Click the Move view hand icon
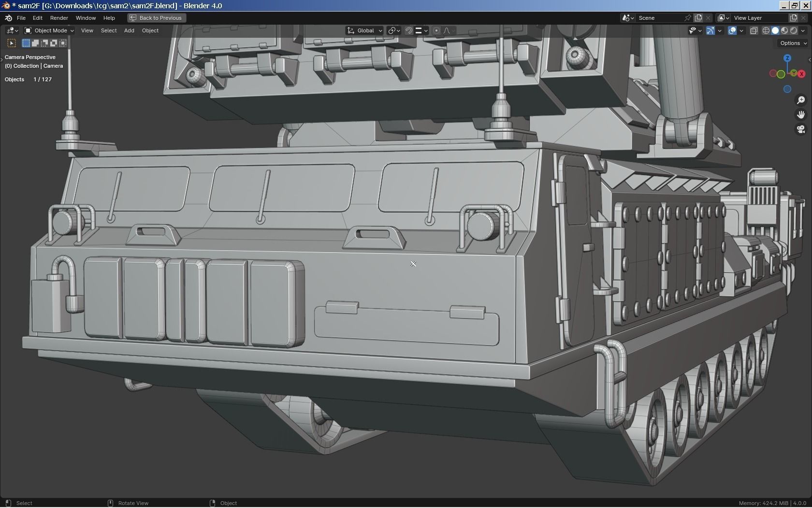 pyautogui.click(x=801, y=115)
